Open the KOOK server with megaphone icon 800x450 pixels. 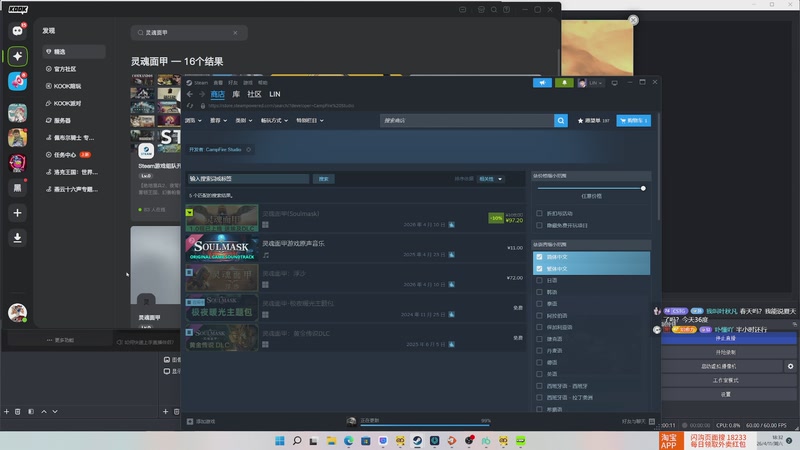pos(17,82)
